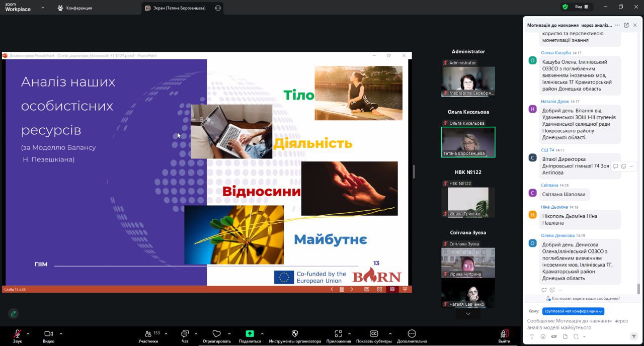Open the Приложения apps icon
The image size is (644, 346).
(338, 333)
